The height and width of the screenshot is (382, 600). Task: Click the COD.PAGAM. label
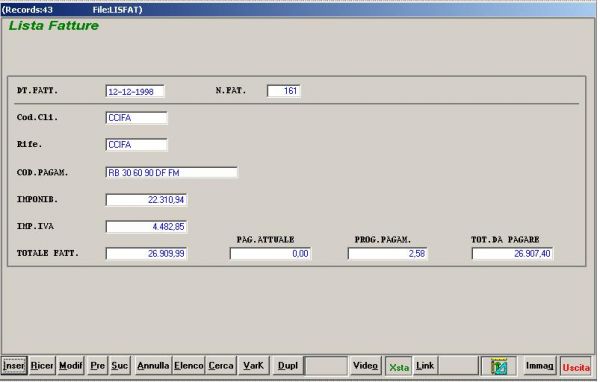click(x=42, y=173)
